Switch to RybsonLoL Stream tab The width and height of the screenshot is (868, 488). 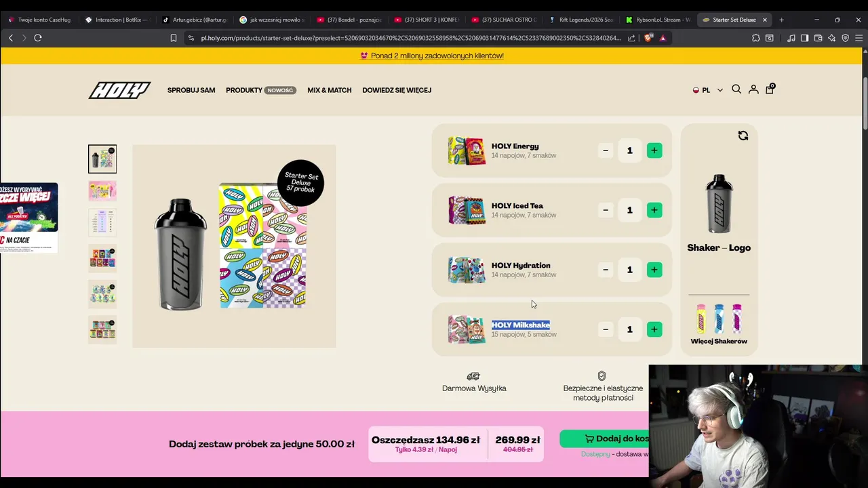coord(658,20)
